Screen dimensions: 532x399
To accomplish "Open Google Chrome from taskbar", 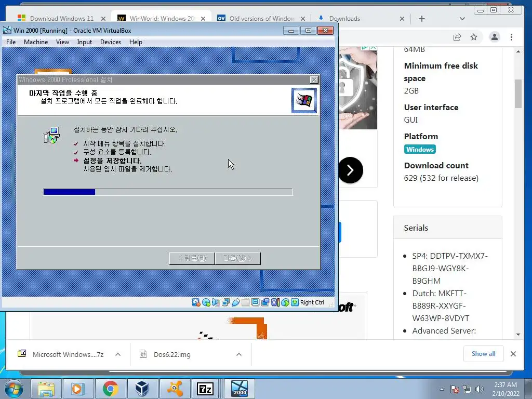I will point(110,389).
